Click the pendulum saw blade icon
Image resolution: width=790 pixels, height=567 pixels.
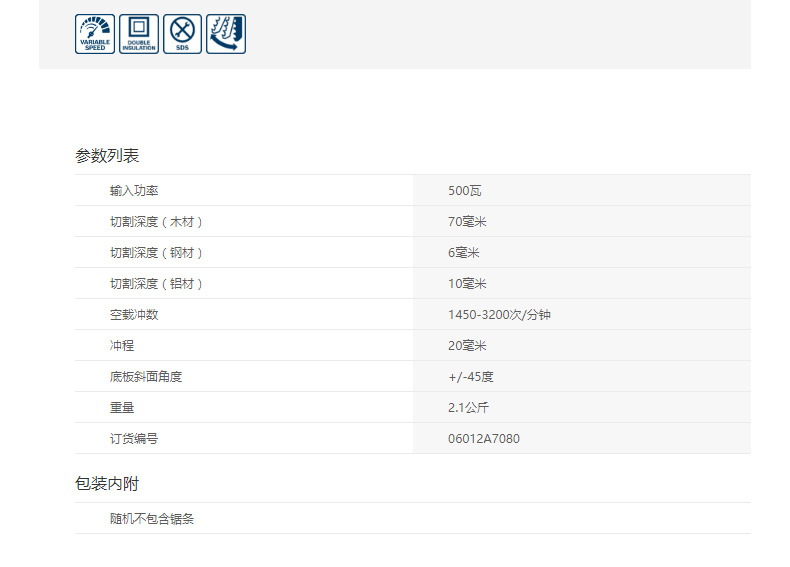coord(226,34)
